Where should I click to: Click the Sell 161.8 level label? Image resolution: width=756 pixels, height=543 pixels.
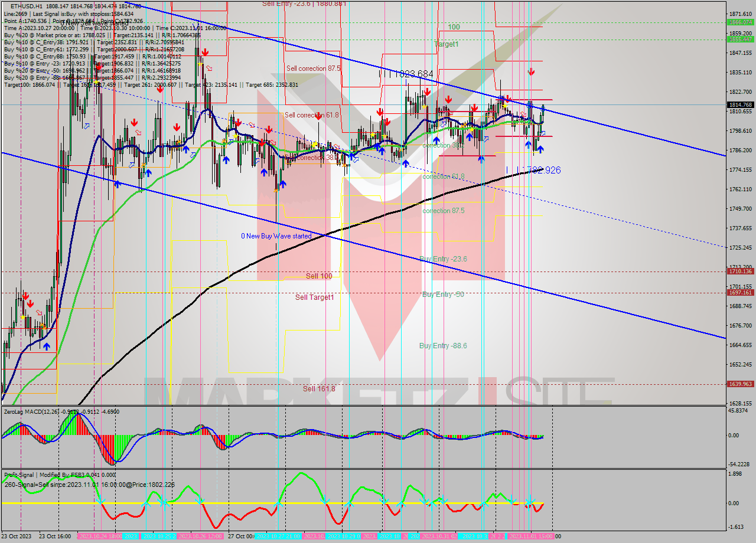pyautogui.click(x=319, y=388)
